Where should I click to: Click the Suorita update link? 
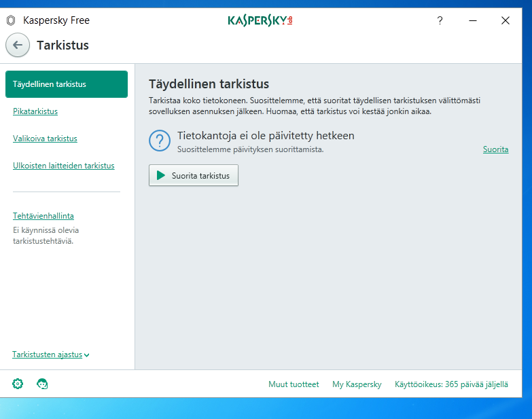coord(495,149)
